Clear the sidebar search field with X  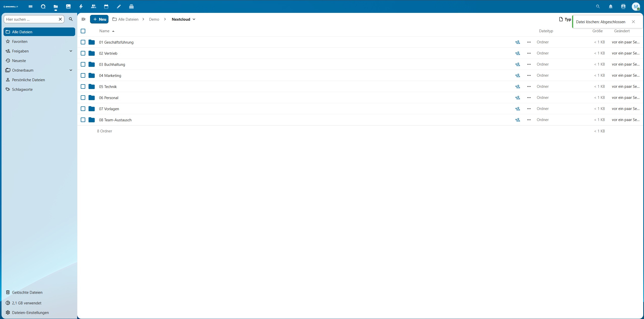pyautogui.click(x=60, y=19)
